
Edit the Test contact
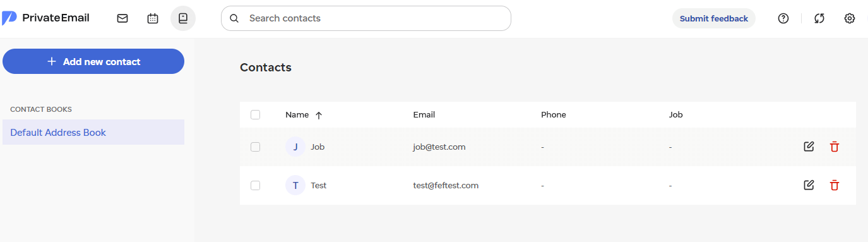pos(809,185)
